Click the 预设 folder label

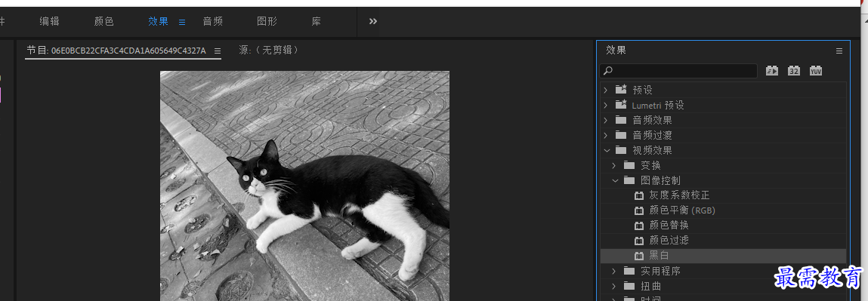click(x=643, y=90)
